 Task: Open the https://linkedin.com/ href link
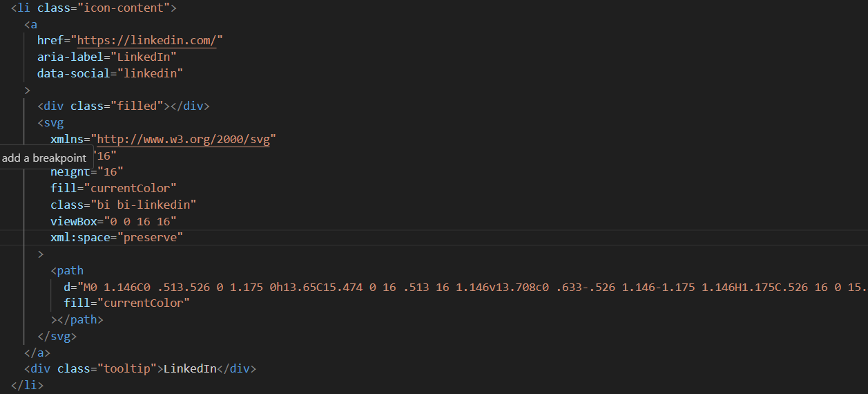150,40
